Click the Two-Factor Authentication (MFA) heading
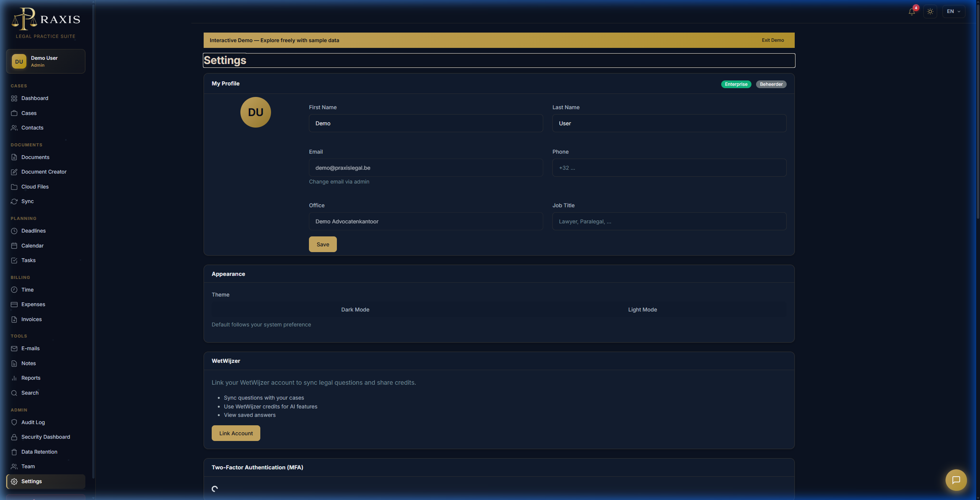This screenshot has height=500, width=980. pyautogui.click(x=257, y=467)
